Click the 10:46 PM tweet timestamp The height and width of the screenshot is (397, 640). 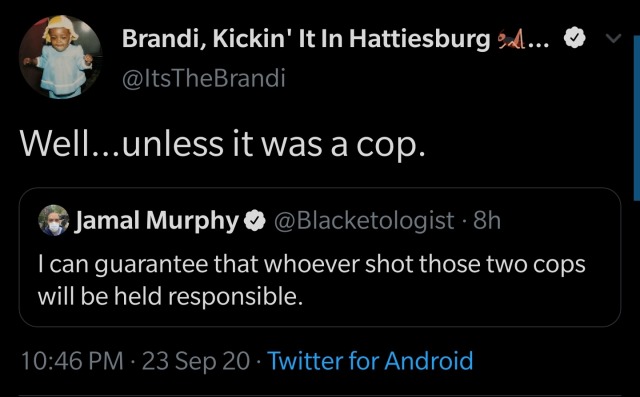(72, 361)
